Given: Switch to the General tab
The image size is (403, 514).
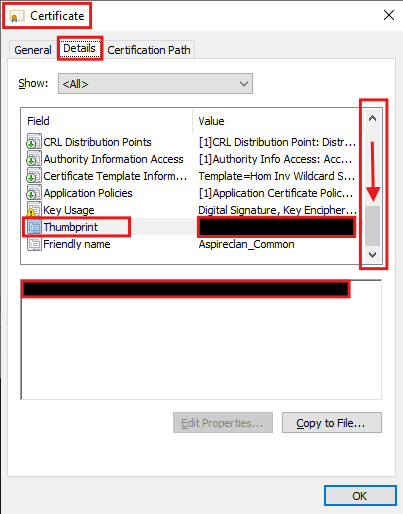Looking at the screenshot, I should point(33,50).
